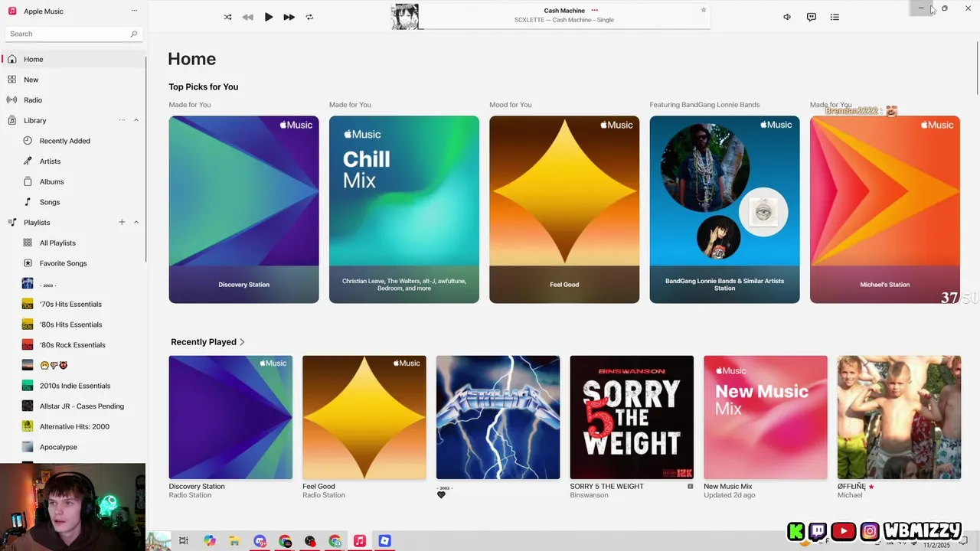980x551 pixels.
Task: Play the current song
Action: (x=269, y=17)
